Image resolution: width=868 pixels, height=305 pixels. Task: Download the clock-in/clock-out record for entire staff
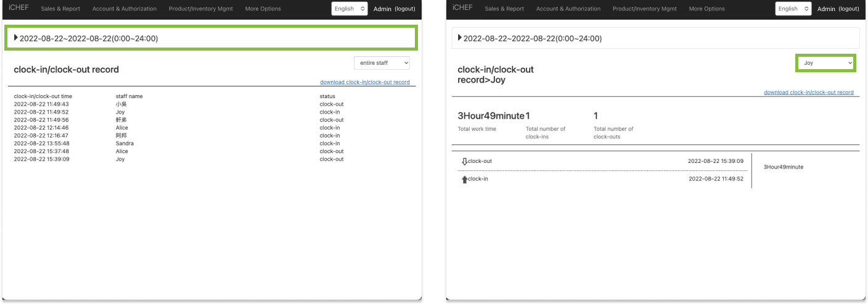pyautogui.click(x=364, y=82)
